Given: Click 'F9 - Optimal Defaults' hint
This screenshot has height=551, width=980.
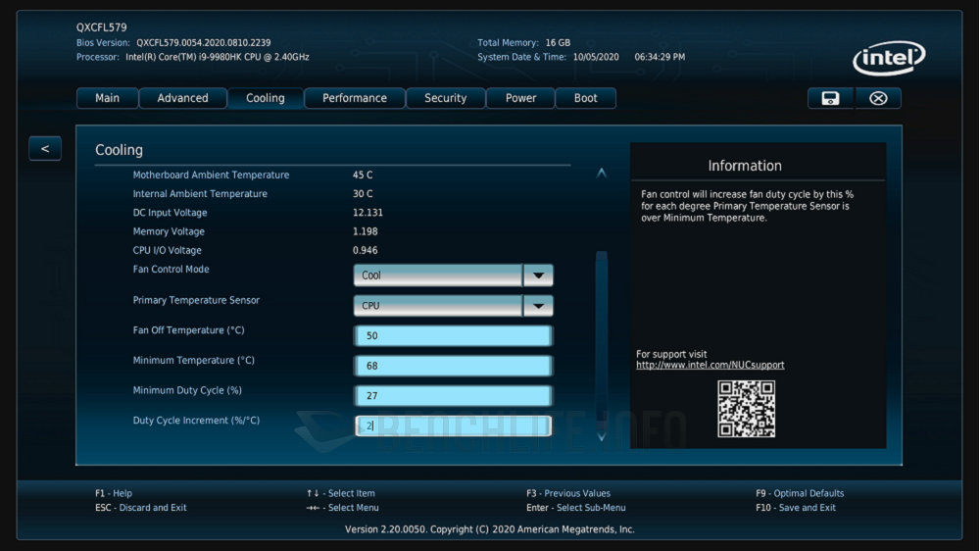Looking at the screenshot, I should coord(800,493).
